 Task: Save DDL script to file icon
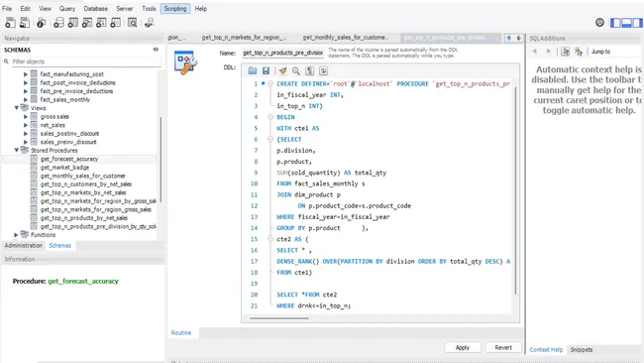[x=267, y=71]
